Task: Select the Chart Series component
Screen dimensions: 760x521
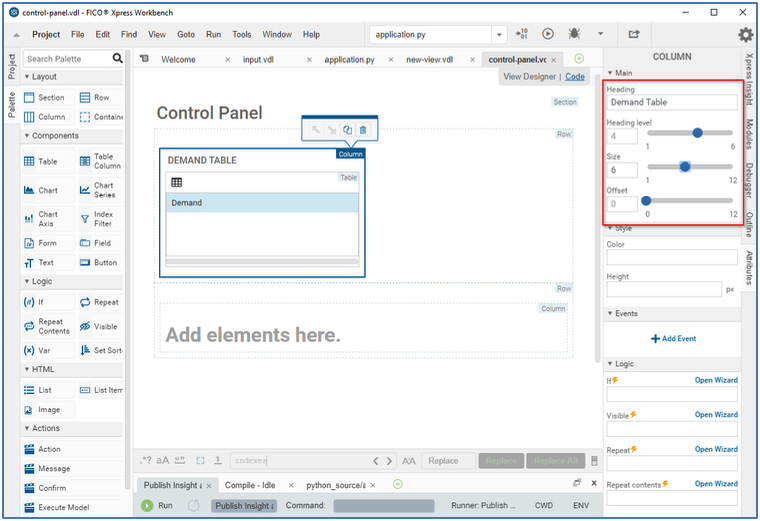Action: click(x=100, y=190)
